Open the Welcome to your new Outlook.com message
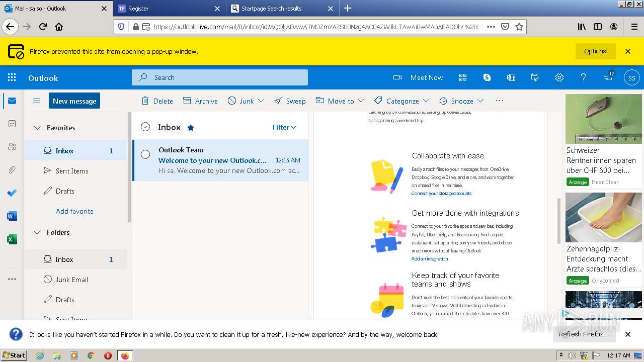Image resolution: width=644 pixels, height=362 pixels. click(x=221, y=160)
